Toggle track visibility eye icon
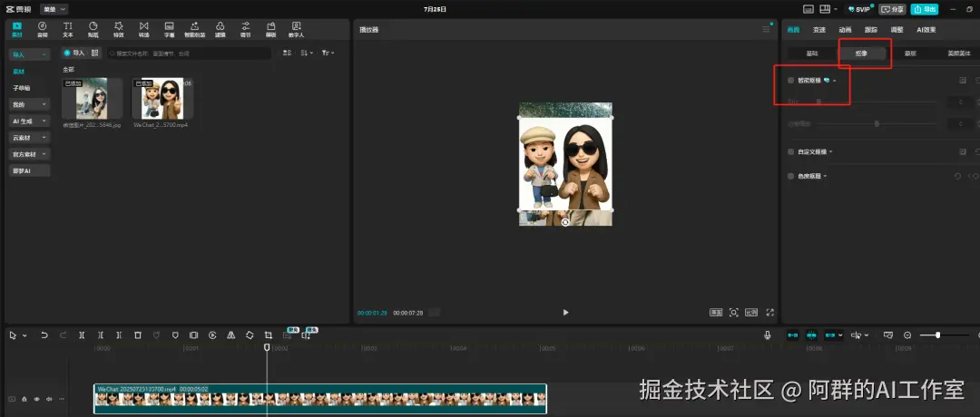This screenshot has height=417, width=980. (36, 399)
